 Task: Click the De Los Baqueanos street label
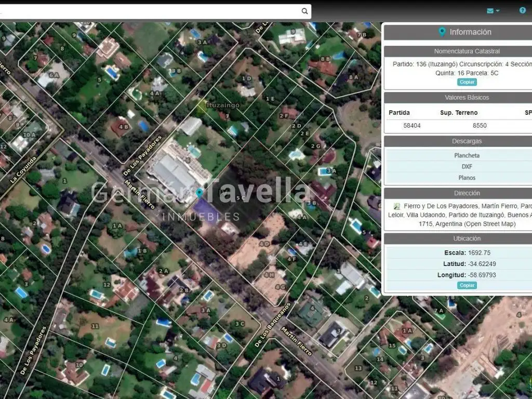[272, 325]
